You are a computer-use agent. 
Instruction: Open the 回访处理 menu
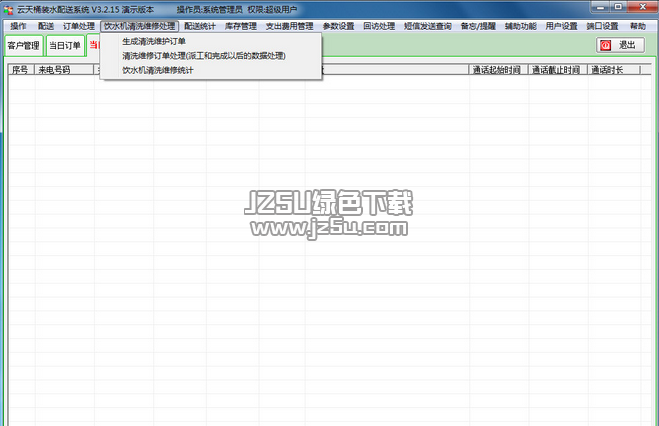pyautogui.click(x=379, y=26)
